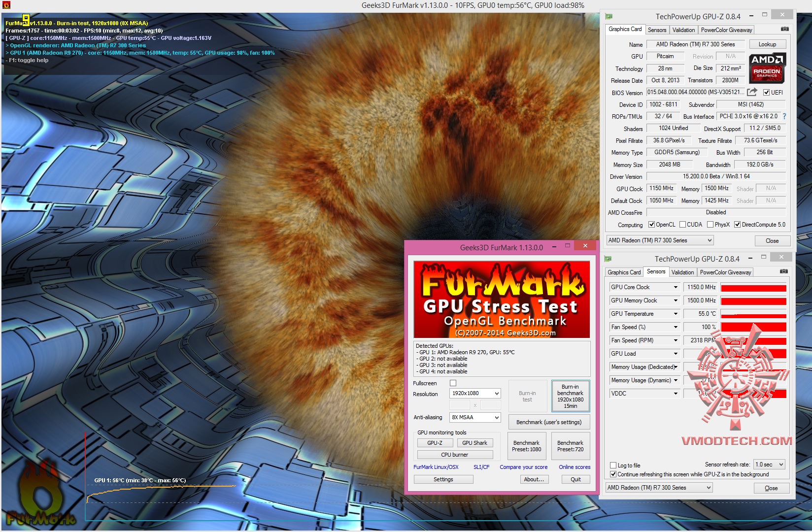The height and width of the screenshot is (532, 812).
Task: Launch GPU-Z from FurMark monitoring tools
Action: click(435, 443)
